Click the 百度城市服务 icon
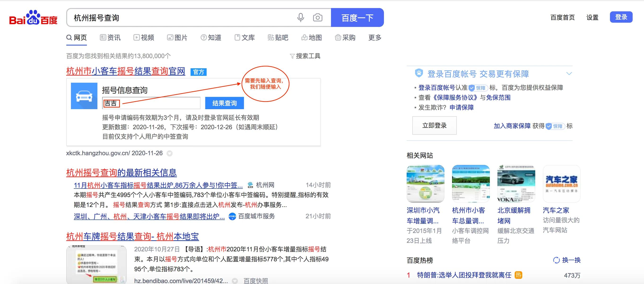The height and width of the screenshot is (284, 644). click(x=232, y=217)
